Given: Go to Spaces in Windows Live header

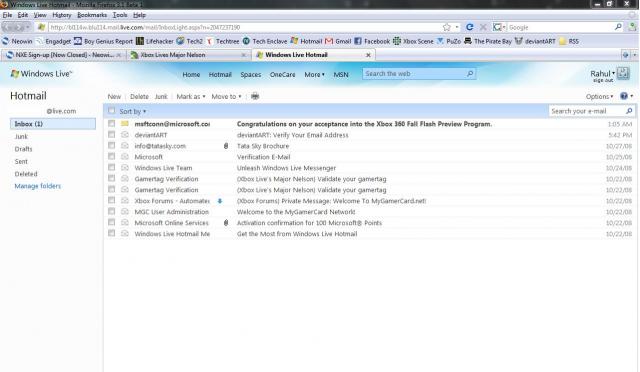Looking at the screenshot, I should click(x=251, y=74).
